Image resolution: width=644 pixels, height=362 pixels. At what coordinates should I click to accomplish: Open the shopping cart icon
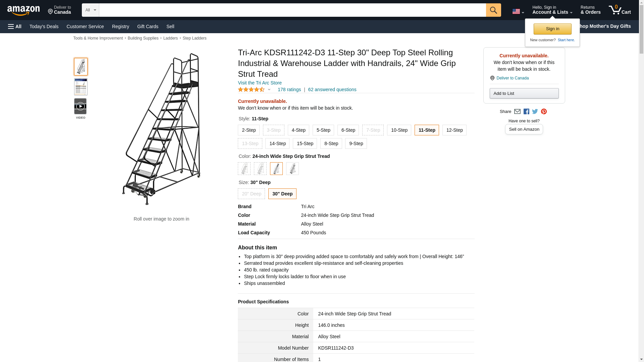coord(620,10)
